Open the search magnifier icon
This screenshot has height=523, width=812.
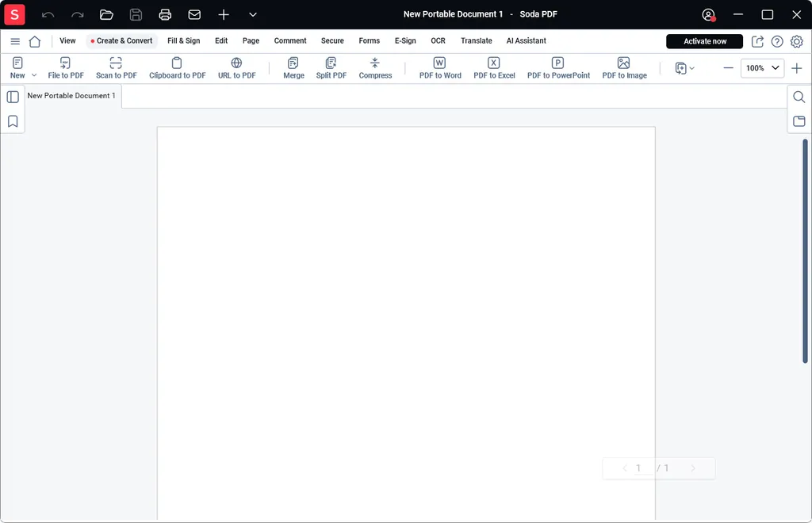coord(799,97)
